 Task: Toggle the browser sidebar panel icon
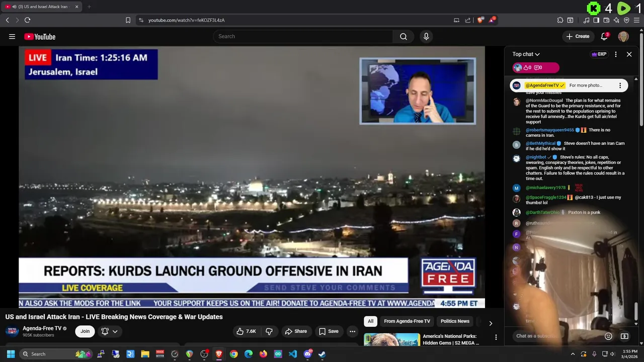(596, 20)
